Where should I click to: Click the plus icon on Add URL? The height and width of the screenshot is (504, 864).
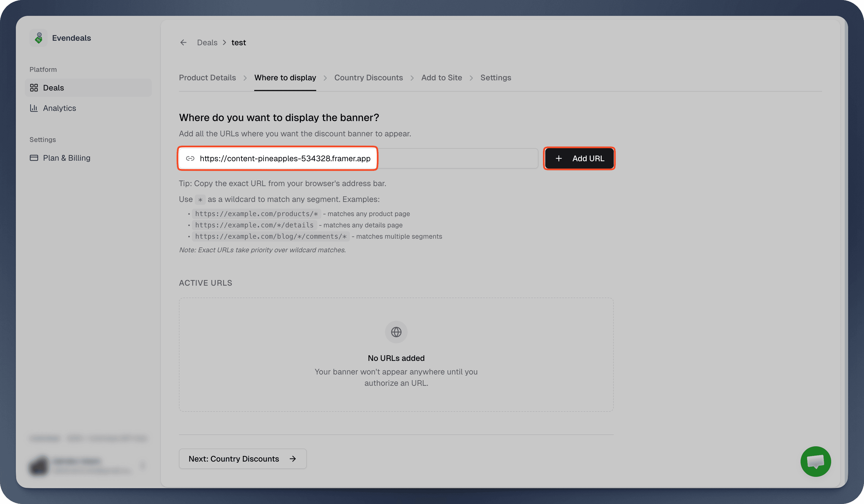point(559,158)
